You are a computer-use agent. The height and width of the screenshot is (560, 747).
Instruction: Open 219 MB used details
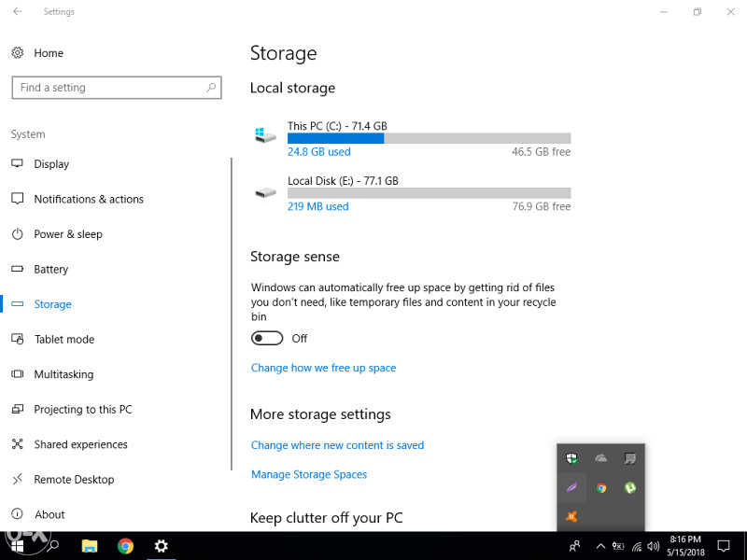click(x=318, y=206)
